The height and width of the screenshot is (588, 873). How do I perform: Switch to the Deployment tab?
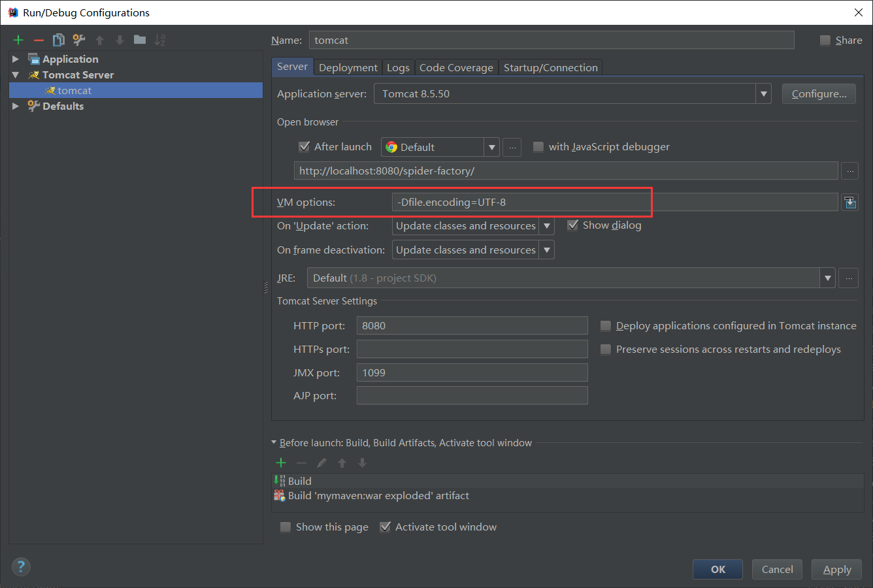[348, 67]
